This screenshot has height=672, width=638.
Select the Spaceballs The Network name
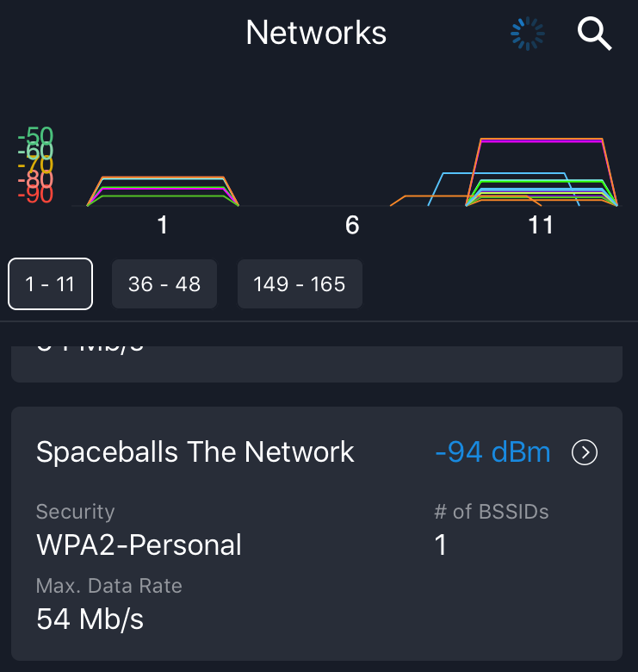(x=195, y=452)
